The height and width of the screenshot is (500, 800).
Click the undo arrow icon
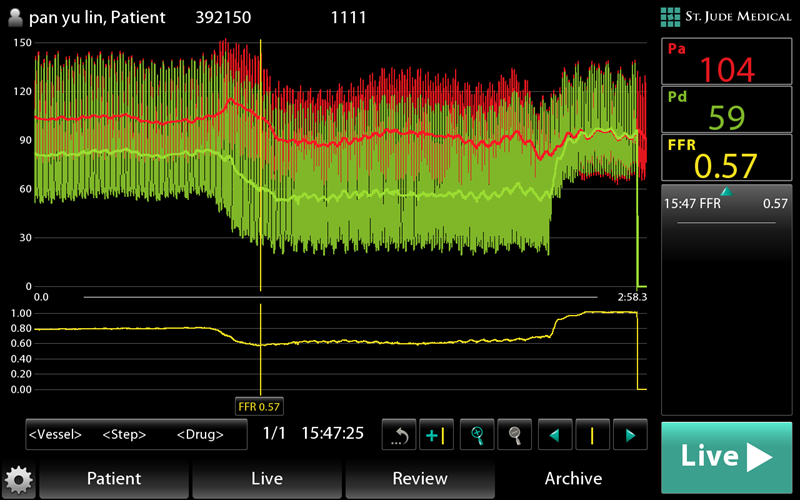coord(400,435)
